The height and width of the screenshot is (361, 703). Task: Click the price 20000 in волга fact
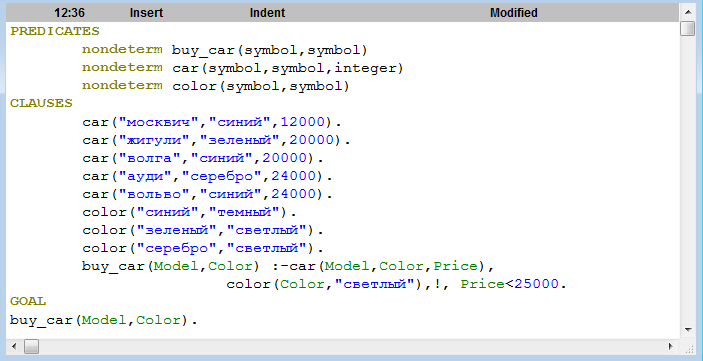[285, 158]
